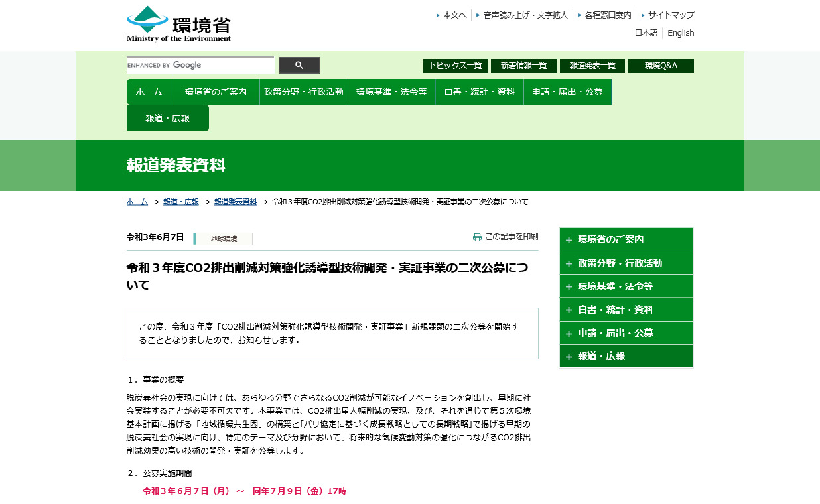This screenshot has width=820, height=504.
Task: Focus the Google search input field
Action: [200, 65]
